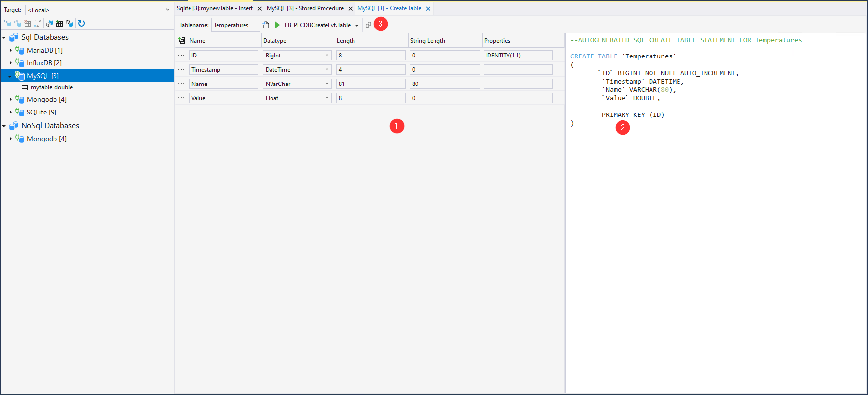Click the Timestamp column name field
This screenshot has width=868, height=395.
click(x=223, y=69)
